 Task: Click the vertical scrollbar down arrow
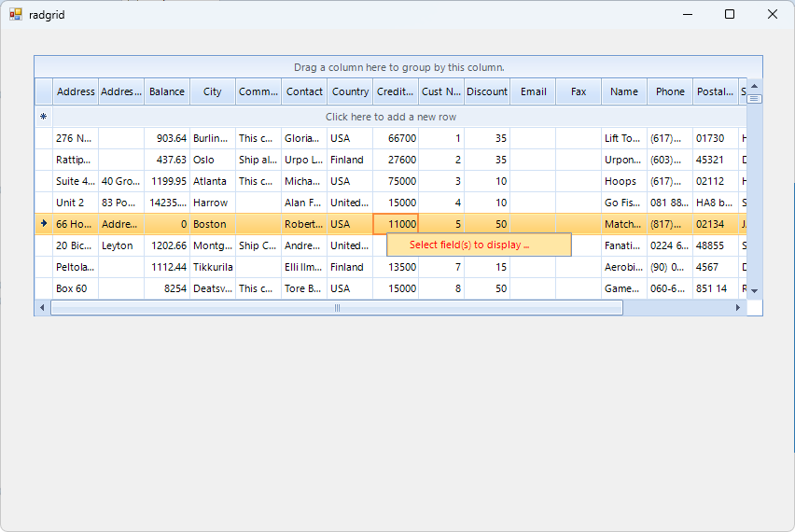[x=754, y=291]
